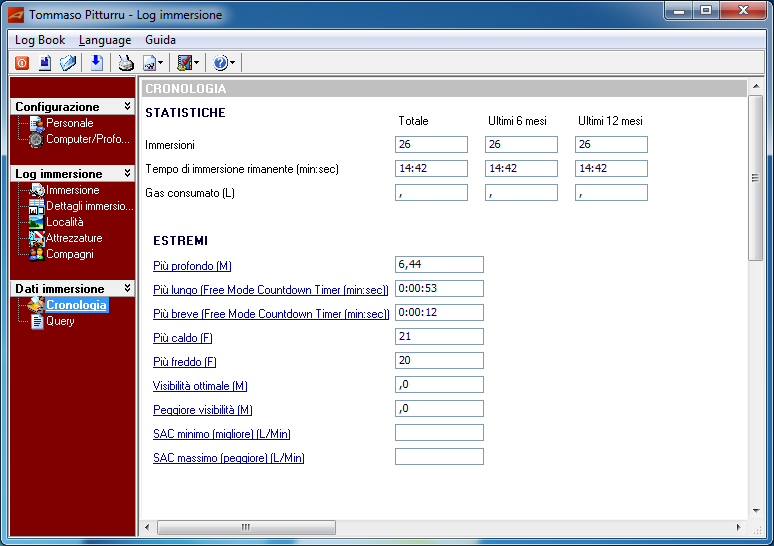This screenshot has height=546, width=774.
Task: Click the Ultimi 6 mesi tempo di immersione field
Action: (521, 168)
